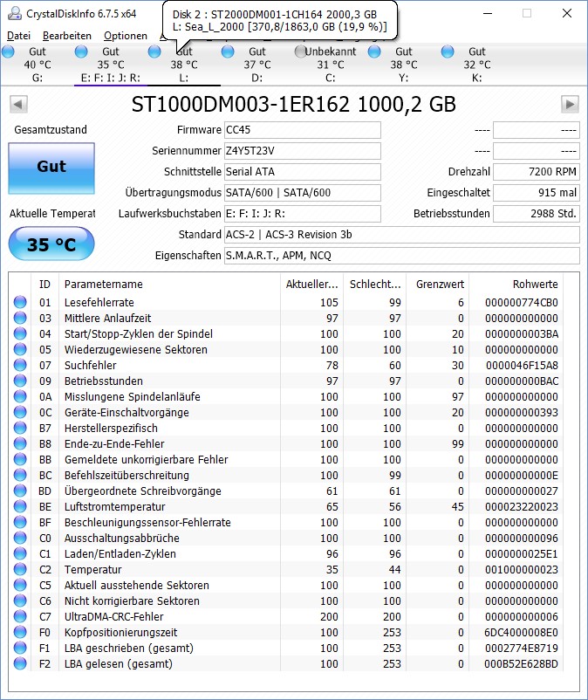
Task: Click the Schnittstelle field Serial ATA
Action: point(303,172)
